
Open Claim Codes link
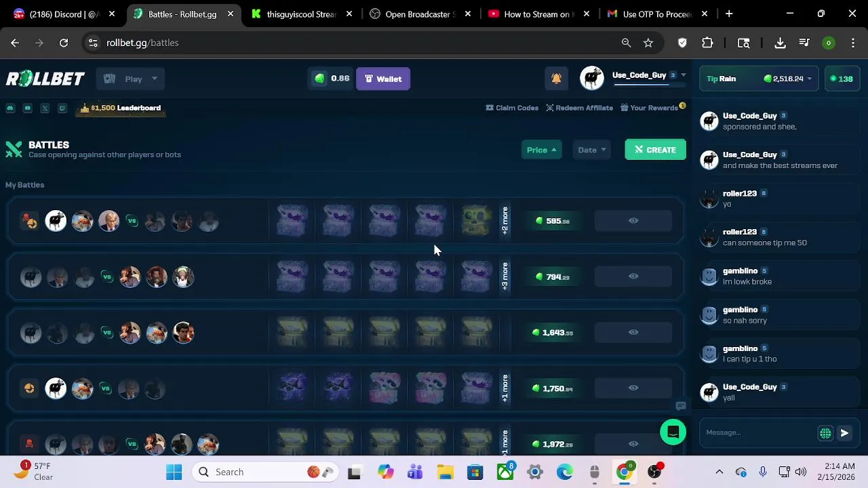tap(512, 108)
